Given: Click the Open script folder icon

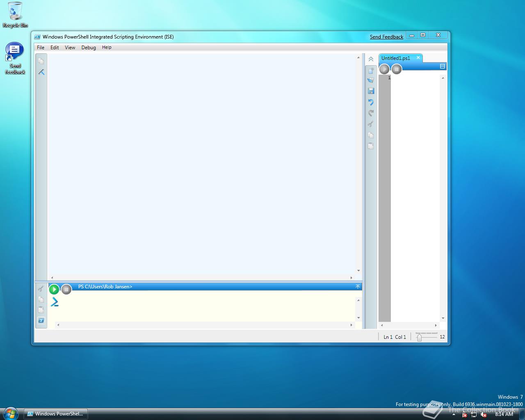Looking at the screenshot, I should pyautogui.click(x=371, y=80).
